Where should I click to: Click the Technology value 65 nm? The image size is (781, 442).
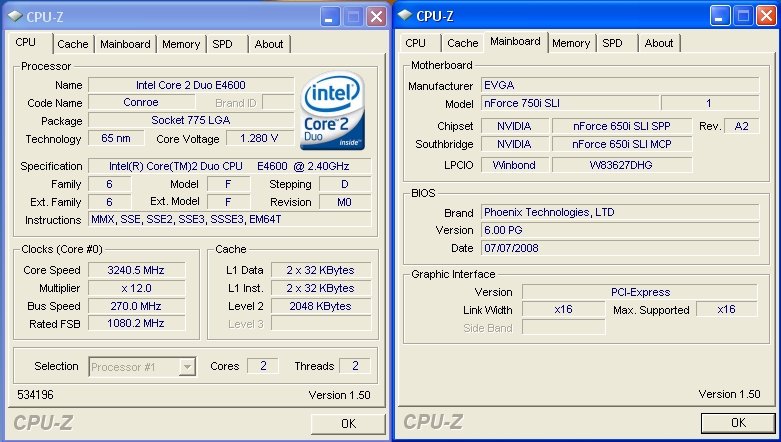pyautogui.click(x=116, y=139)
